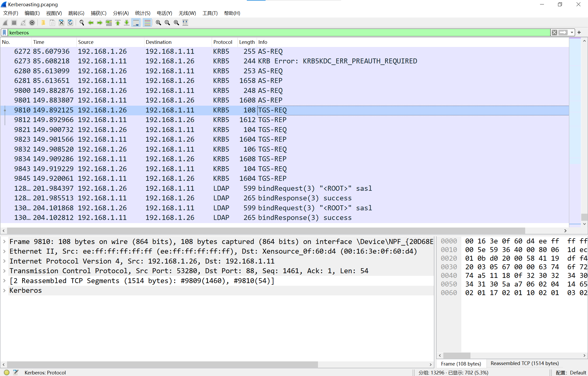
Task: Open the 捕获(C) menu
Action: coord(99,13)
